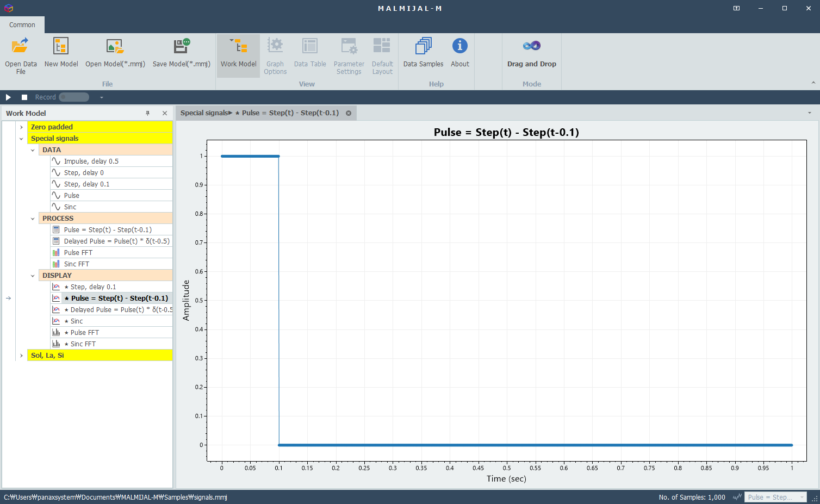The height and width of the screenshot is (504, 820).
Task: Switch to Drag and Drop mode
Action: click(532, 55)
